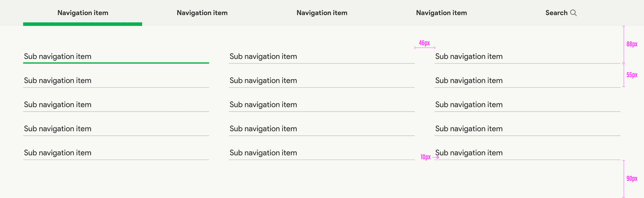Open last Sub navigation item in right column
Screen dimensions: 644x198
coord(469,153)
